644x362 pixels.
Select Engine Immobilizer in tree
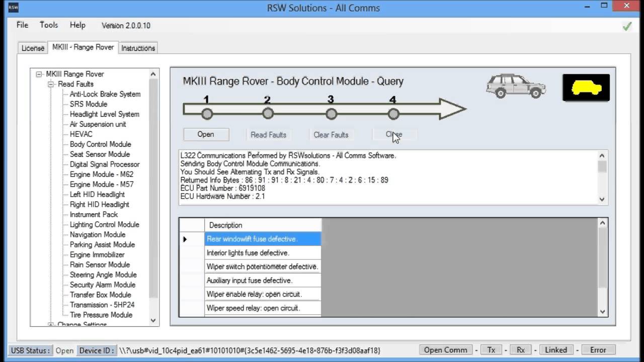pos(97,255)
